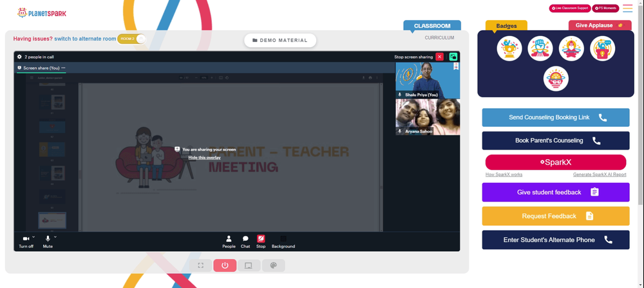Select Shalu Priya (You) video tile
Viewport: 644px width, 288px height.
point(428,81)
